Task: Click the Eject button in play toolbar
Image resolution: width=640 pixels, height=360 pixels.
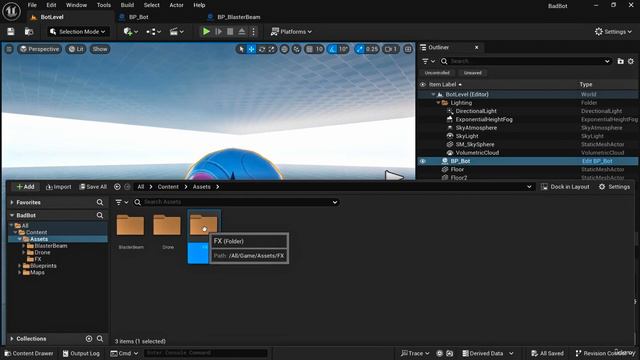Action: coord(242,31)
